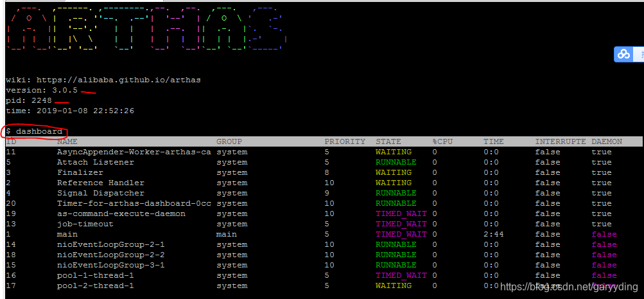Select the Signal Dispatcher thread name
644x299 pixels.
(x=101, y=194)
